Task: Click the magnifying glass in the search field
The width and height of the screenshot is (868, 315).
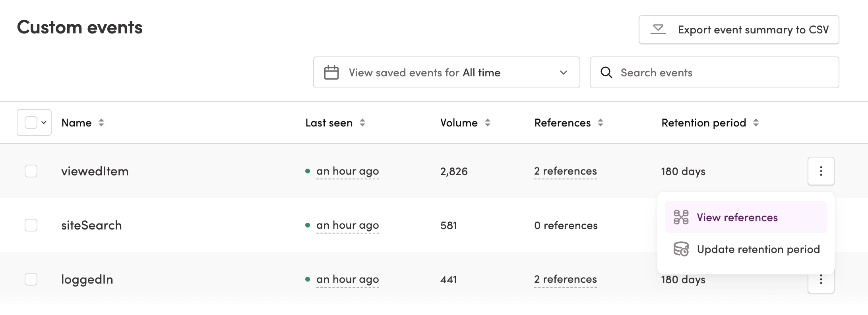Action: (x=607, y=72)
